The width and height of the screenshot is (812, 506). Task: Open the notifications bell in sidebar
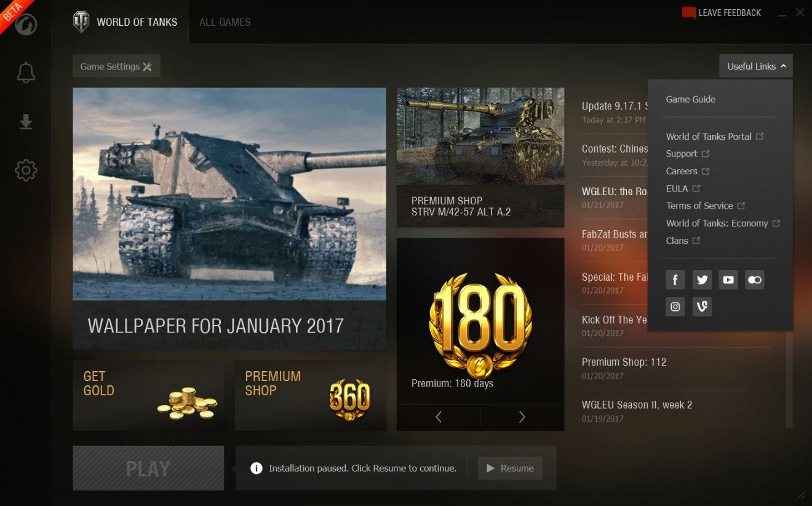pos(26,72)
